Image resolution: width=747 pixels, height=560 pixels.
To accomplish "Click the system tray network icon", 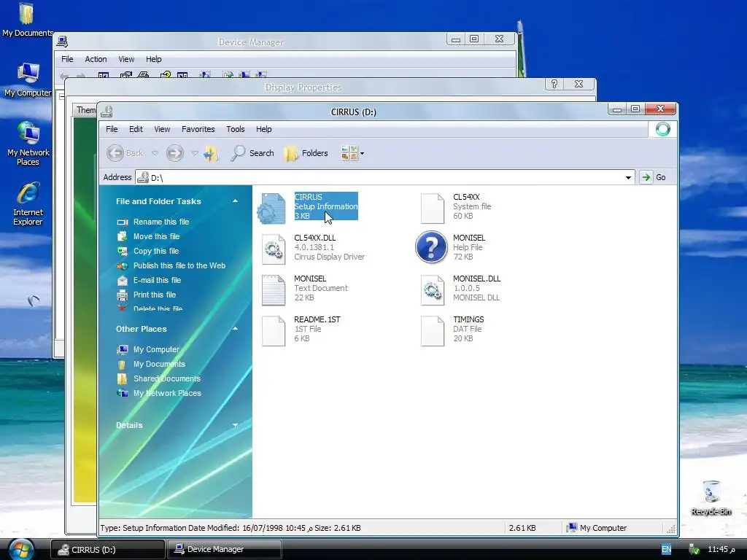I will 694,550.
